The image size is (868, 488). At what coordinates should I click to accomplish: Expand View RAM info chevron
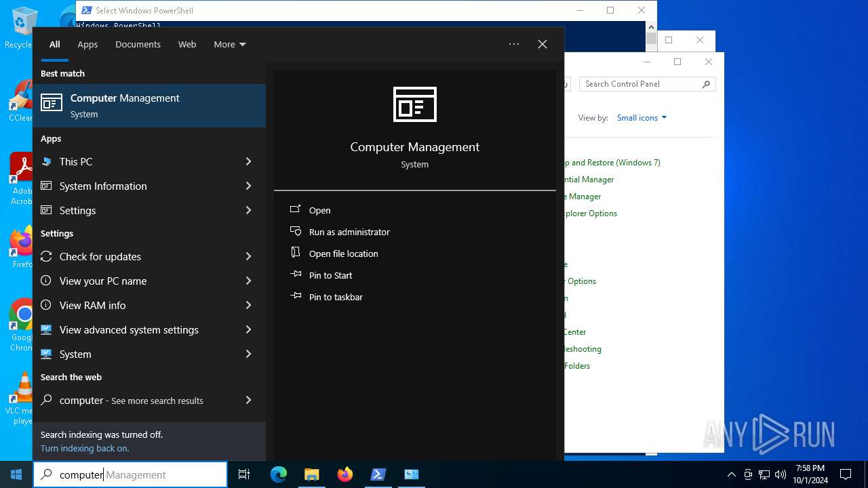(248, 305)
